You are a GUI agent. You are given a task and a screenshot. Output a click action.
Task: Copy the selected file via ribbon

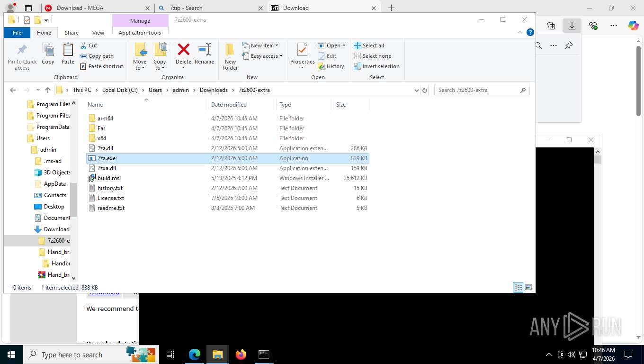pyautogui.click(x=48, y=54)
